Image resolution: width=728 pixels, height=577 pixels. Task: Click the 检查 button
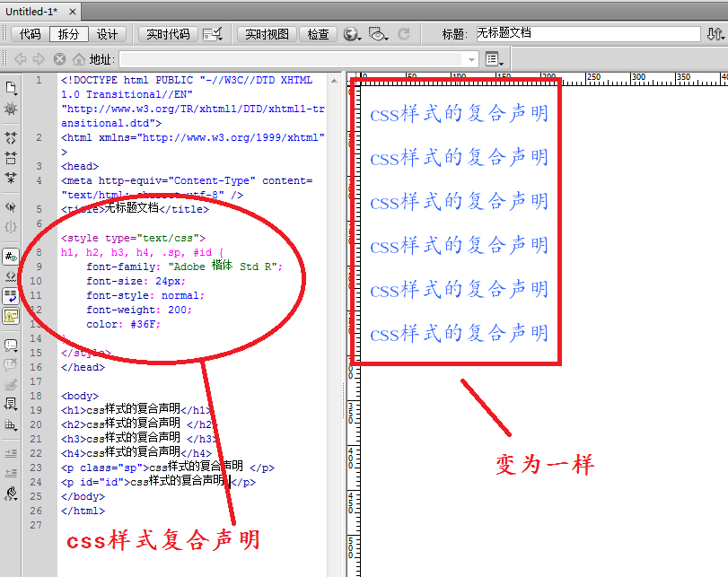[318, 34]
